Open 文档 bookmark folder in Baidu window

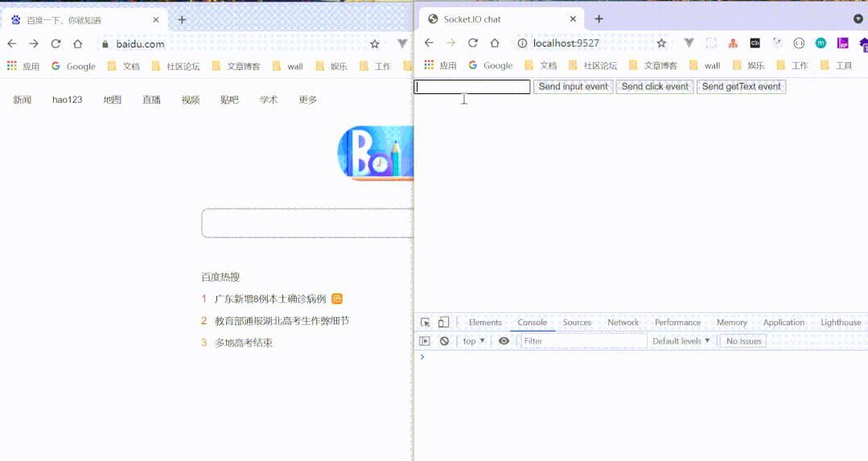[x=124, y=67]
